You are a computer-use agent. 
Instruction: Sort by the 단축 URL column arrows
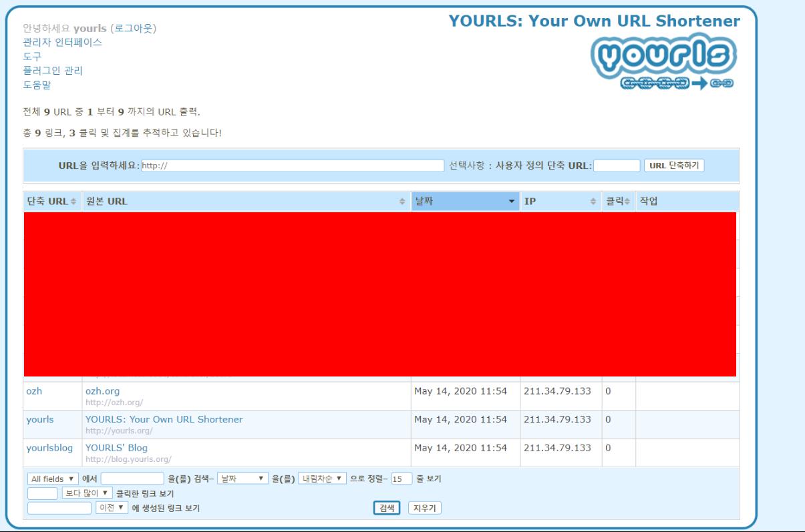pyautogui.click(x=73, y=202)
